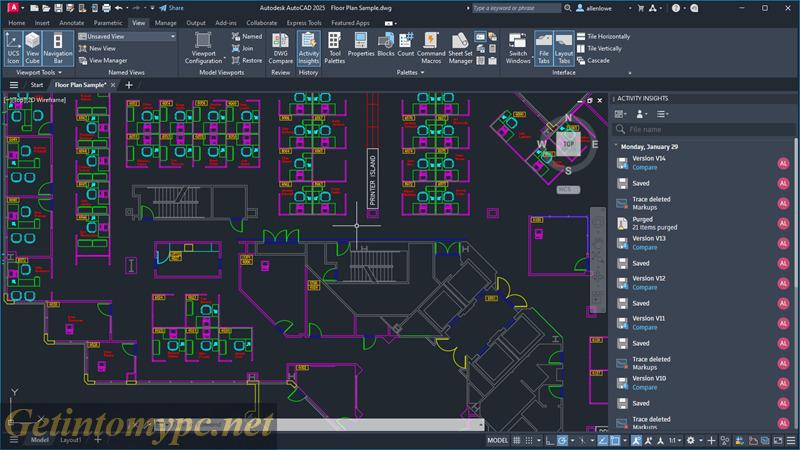Open status bar customization menu icon
800x450 pixels.
pos(791,440)
